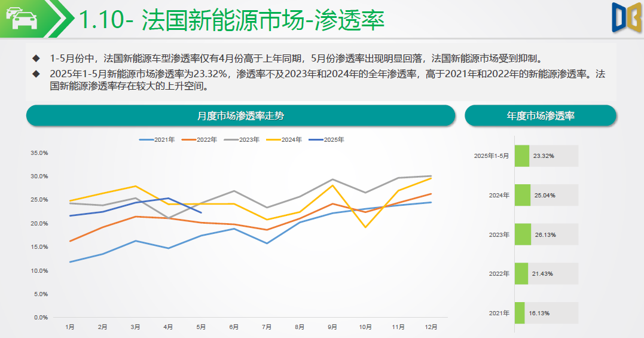
Task: Click the 5.0% y-axis label
Action: [41, 294]
